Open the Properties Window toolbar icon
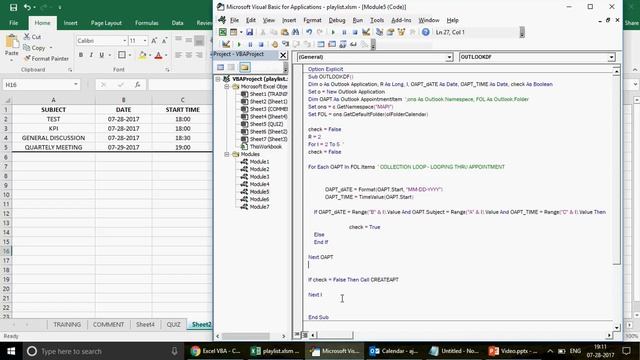The height and width of the screenshot is (360, 640). click(x=390, y=32)
